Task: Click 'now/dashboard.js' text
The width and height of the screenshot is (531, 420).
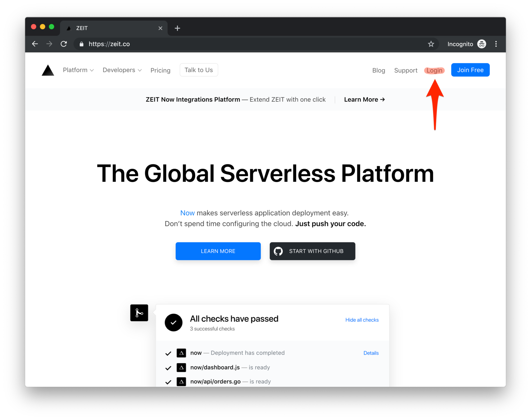Action: pos(215,367)
